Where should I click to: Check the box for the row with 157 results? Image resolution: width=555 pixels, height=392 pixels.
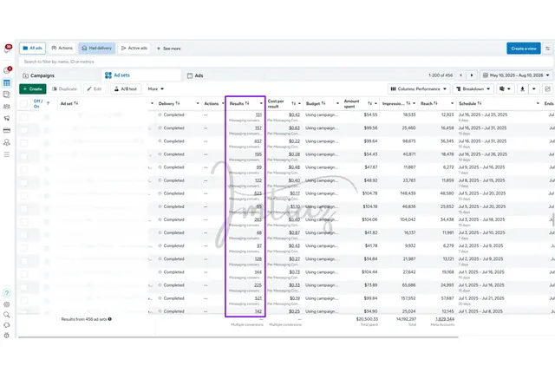click(x=23, y=130)
